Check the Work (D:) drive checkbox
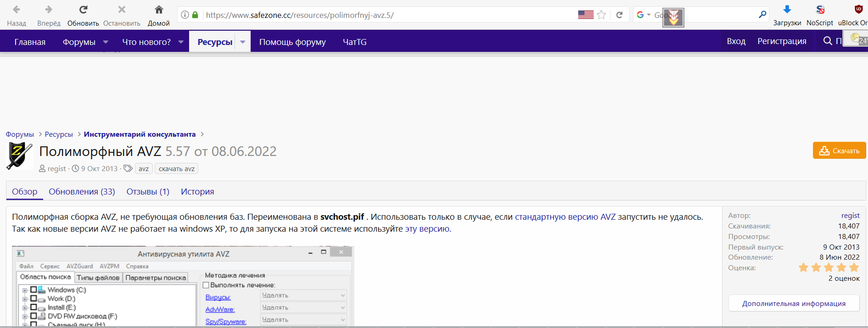This screenshot has width=868, height=328. click(34, 298)
